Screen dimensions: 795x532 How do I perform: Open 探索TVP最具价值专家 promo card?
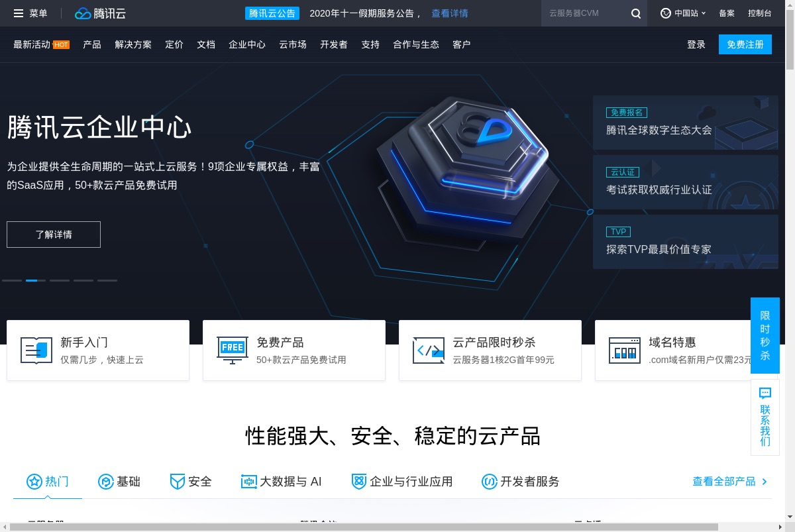pos(686,242)
